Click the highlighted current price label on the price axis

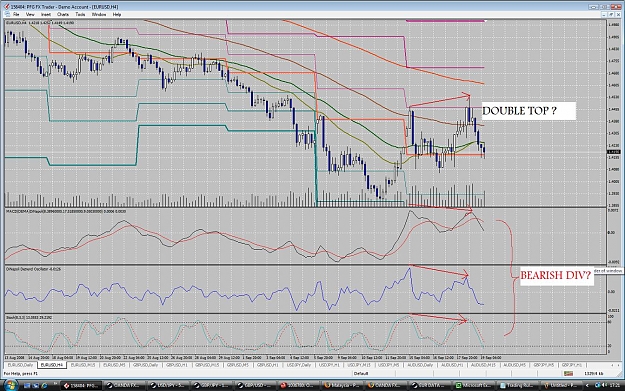(x=613, y=152)
